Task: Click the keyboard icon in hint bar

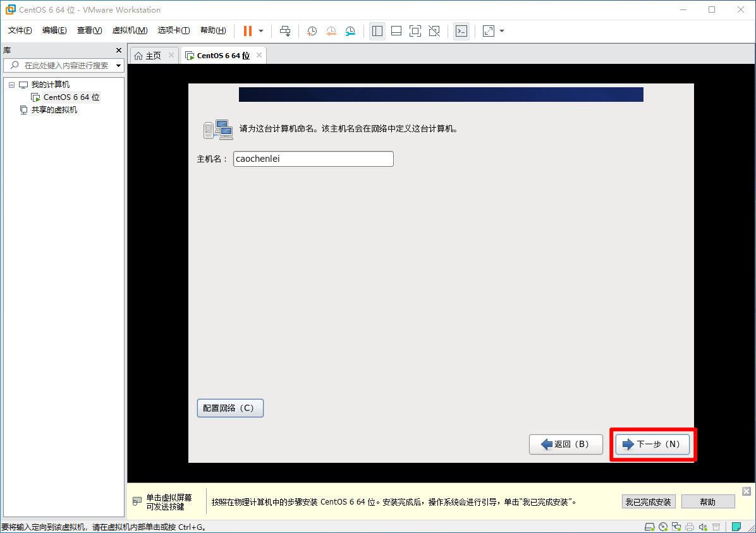Action: point(137,501)
